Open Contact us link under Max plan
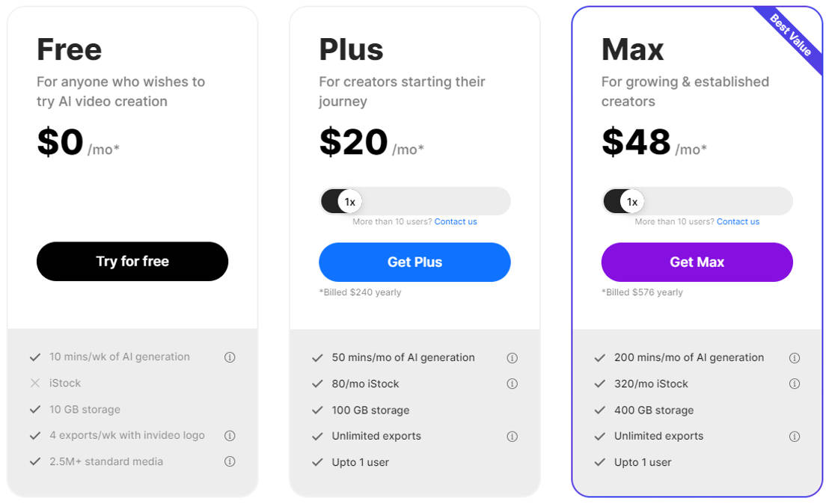The image size is (829, 504). pos(738,222)
